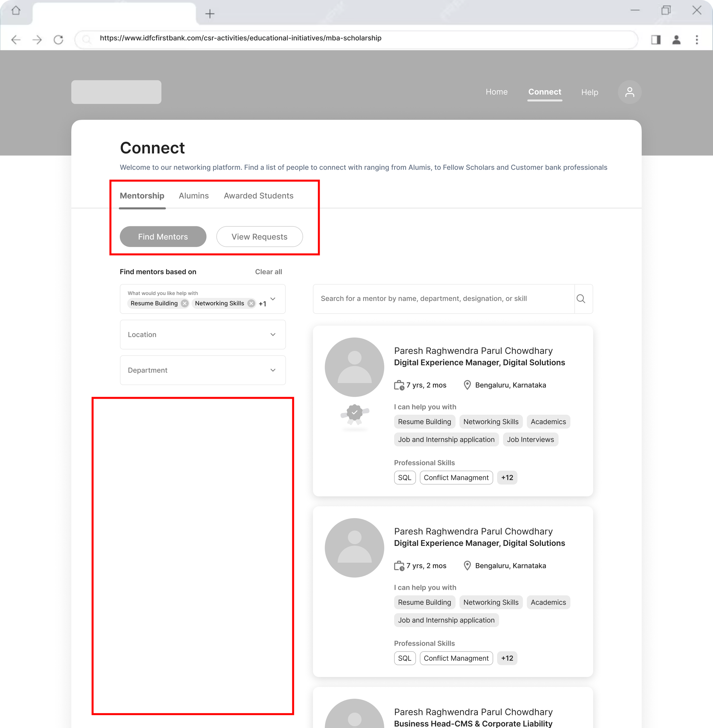The width and height of the screenshot is (713, 728).
Task: Switch to the Alumins tab
Action: pyautogui.click(x=194, y=196)
